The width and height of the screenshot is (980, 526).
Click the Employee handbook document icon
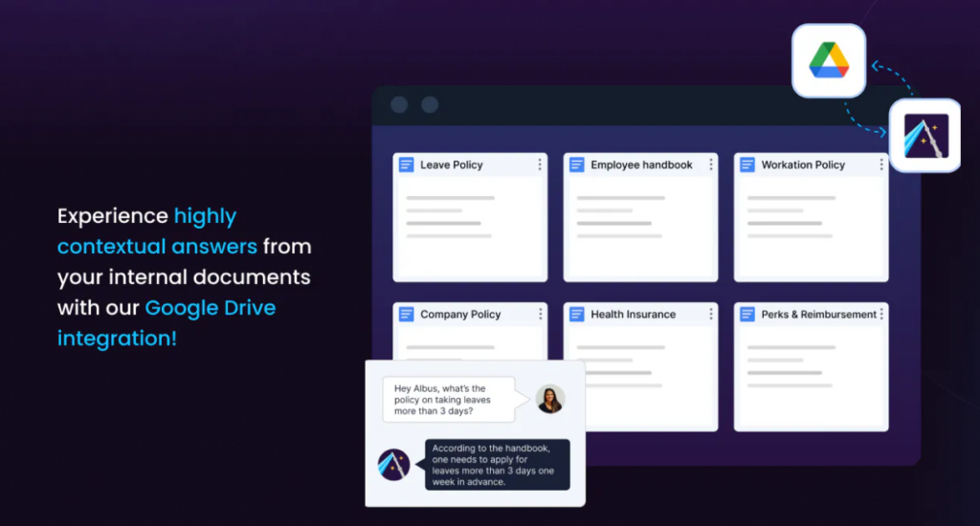point(577,164)
